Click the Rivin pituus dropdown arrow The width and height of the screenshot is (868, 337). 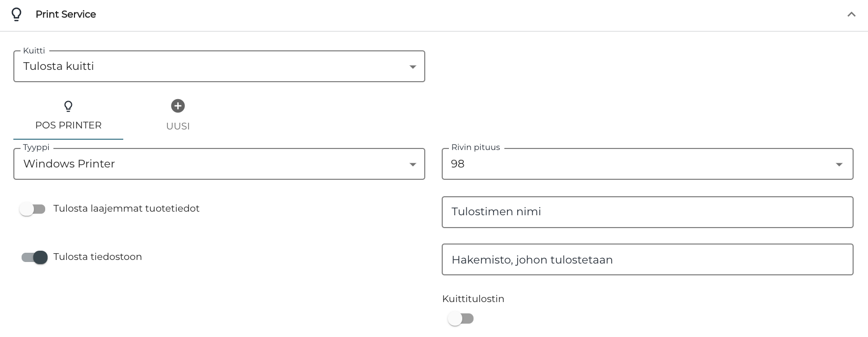(840, 164)
